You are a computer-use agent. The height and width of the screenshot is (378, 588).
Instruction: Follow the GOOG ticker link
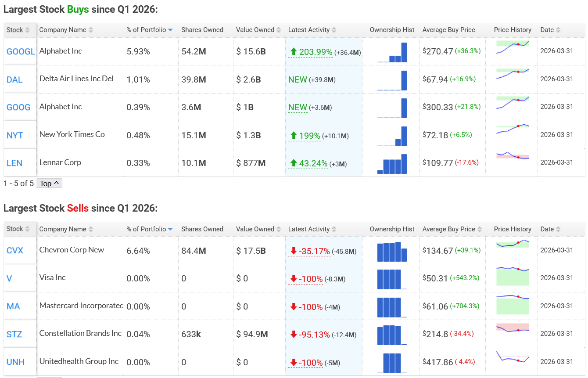[x=18, y=107]
